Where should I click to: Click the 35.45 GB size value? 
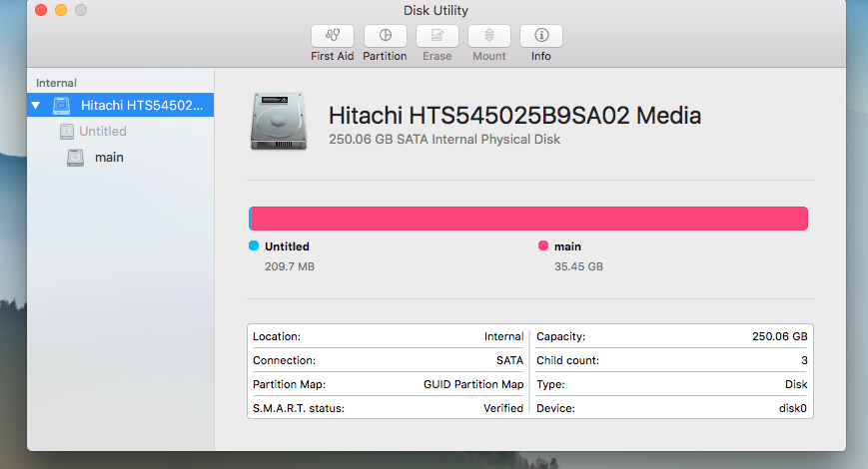click(x=578, y=266)
